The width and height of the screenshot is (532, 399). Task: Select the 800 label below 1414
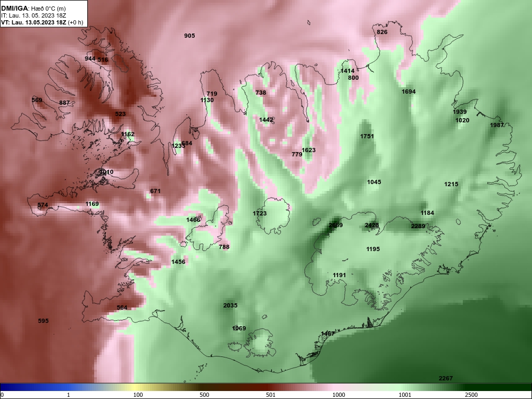(x=353, y=78)
